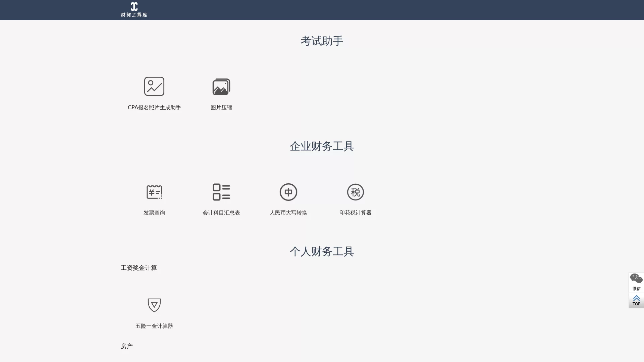The width and height of the screenshot is (644, 362).
Task: Click the 个人财务工具 section title
Action: click(321, 251)
